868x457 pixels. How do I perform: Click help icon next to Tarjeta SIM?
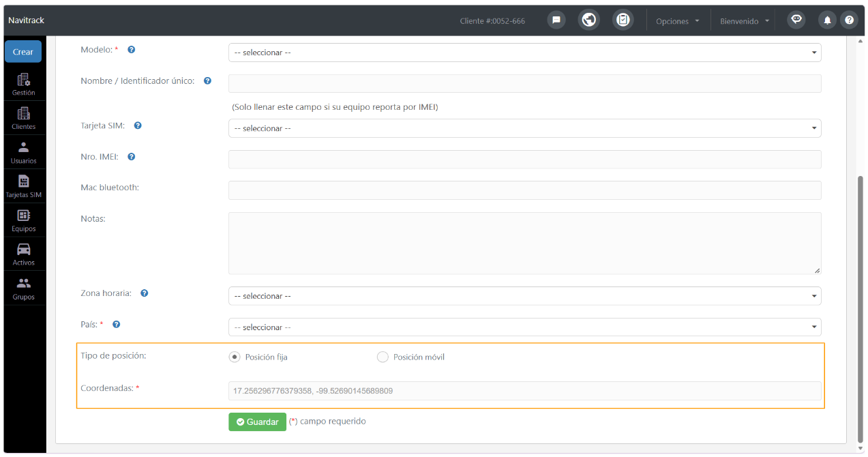tap(138, 126)
